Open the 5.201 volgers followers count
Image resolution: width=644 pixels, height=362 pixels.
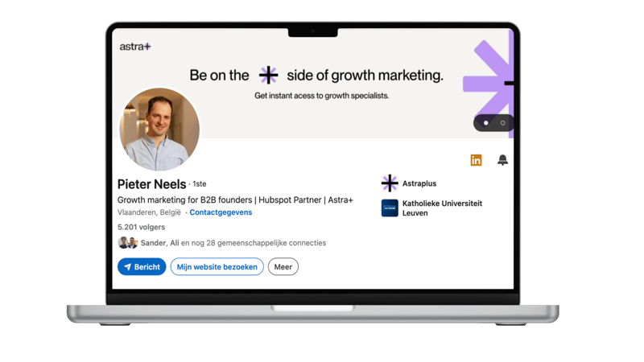pos(141,227)
